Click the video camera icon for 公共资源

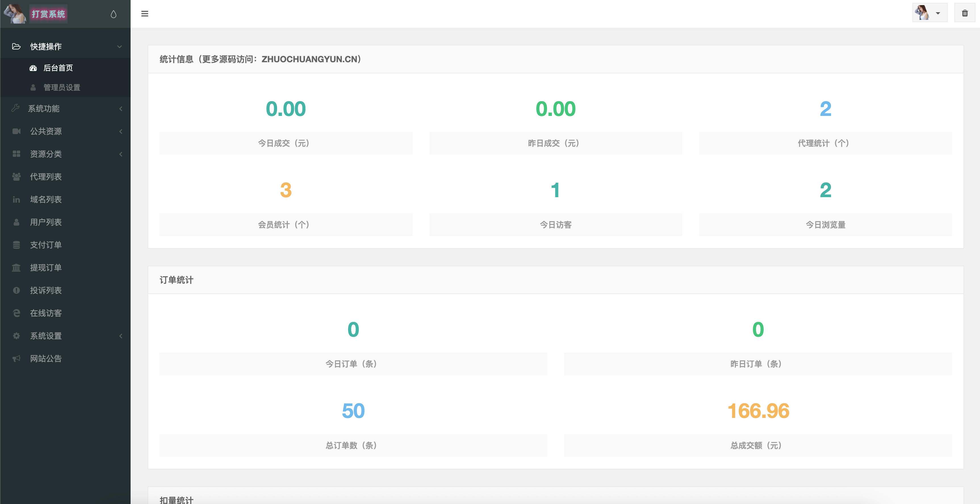16,131
